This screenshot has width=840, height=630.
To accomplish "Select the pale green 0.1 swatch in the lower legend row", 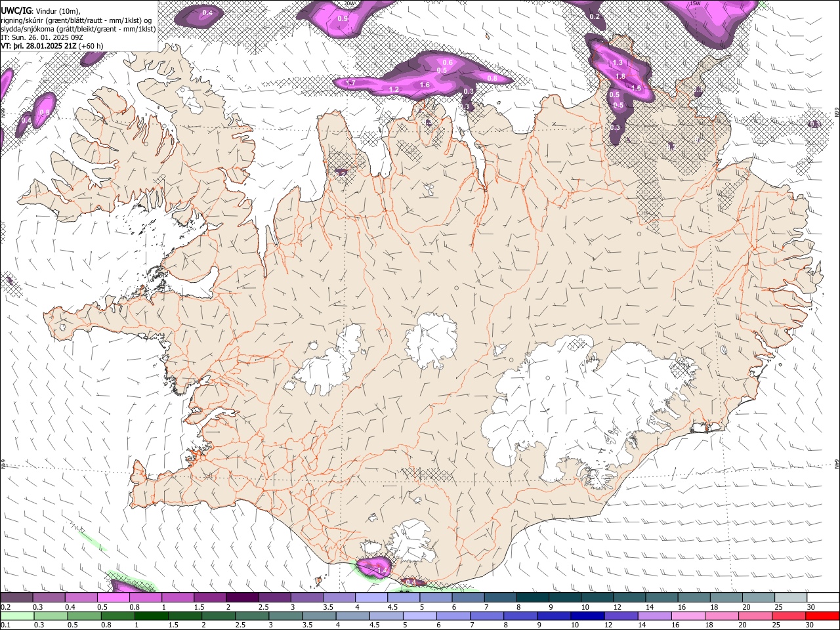I will coord(17,616).
